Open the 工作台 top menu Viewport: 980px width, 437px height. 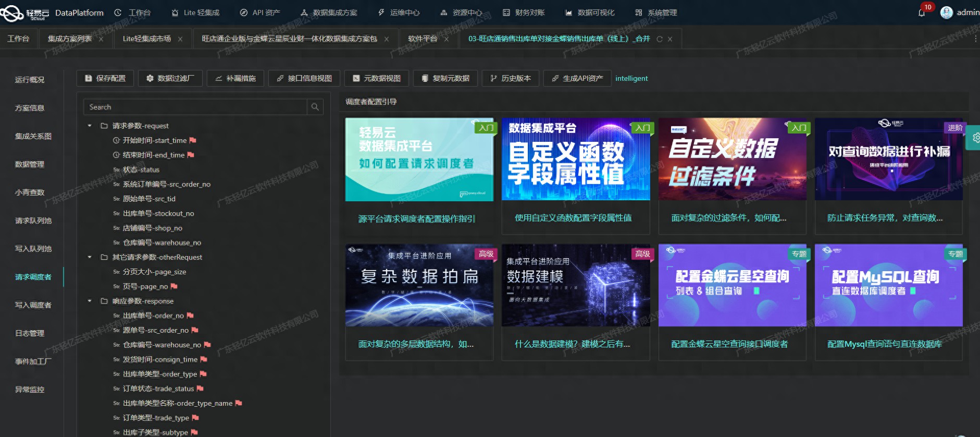click(133, 13)
